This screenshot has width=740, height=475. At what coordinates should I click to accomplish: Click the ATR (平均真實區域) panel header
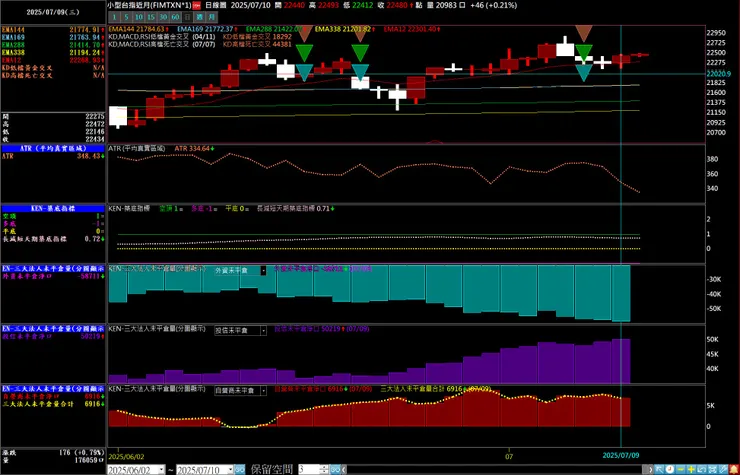click(x=53, y=148)
